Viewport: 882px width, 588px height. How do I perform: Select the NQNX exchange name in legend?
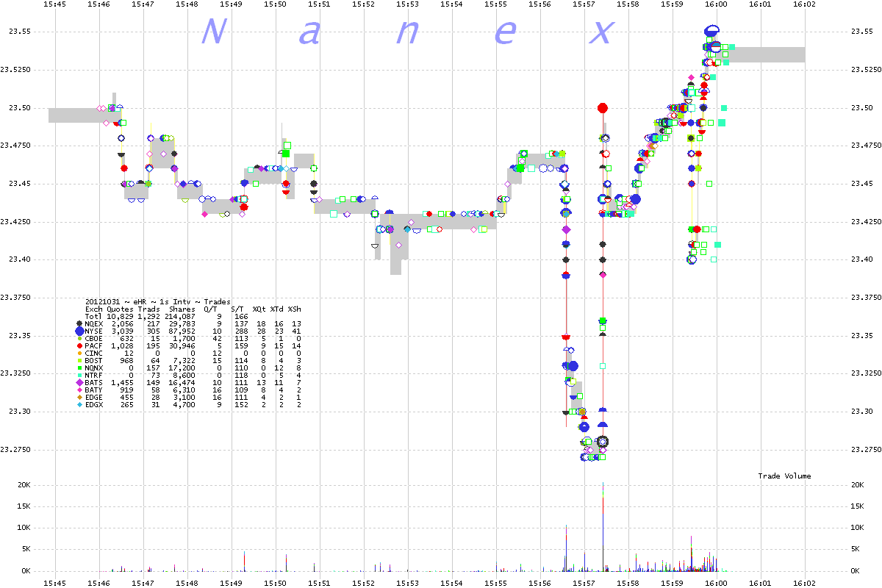(x=94, y=367)
